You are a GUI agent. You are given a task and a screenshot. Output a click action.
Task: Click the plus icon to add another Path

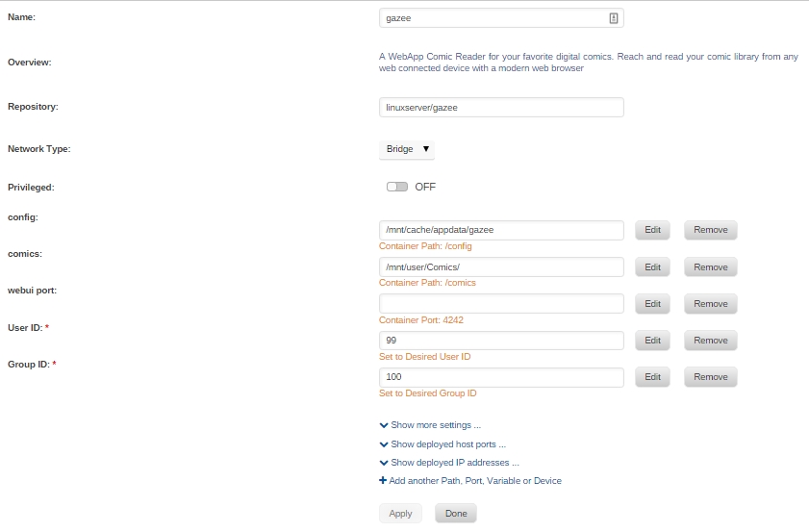(x=383, y=480)
